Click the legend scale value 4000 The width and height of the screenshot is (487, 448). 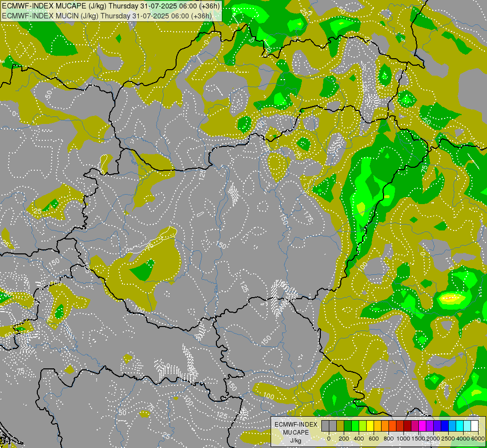tap(463, 439)
